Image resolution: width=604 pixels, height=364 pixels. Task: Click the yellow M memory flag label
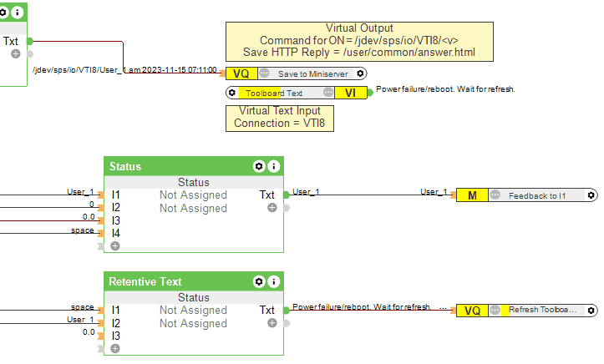click(x=472, y=195)
